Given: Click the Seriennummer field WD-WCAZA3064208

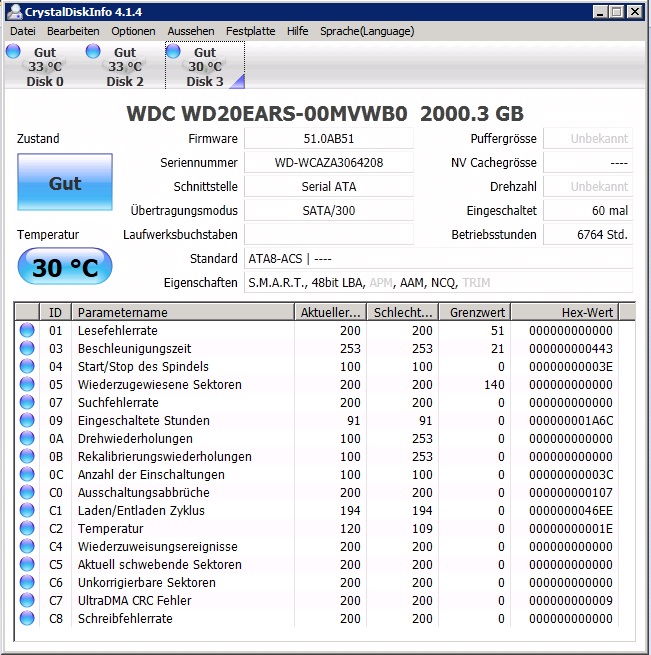Looking at the screenshot, I should pyautogui.click(x=329, y=162).
